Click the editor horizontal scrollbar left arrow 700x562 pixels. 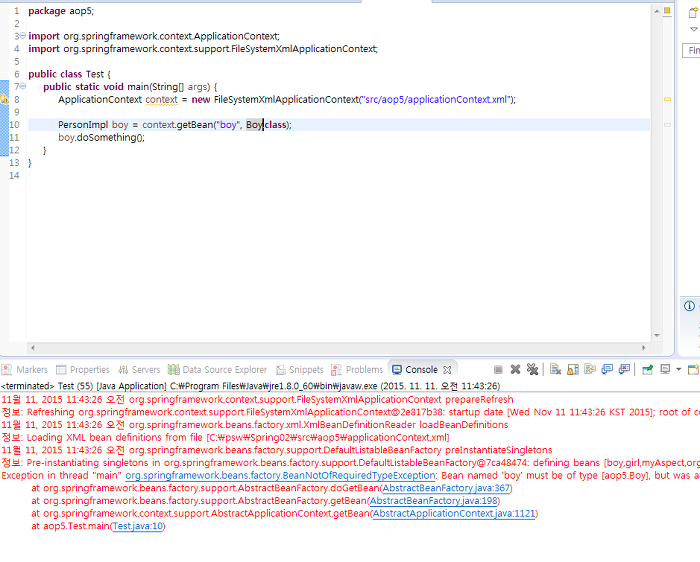pyautogui.click(x=33, y=348)
